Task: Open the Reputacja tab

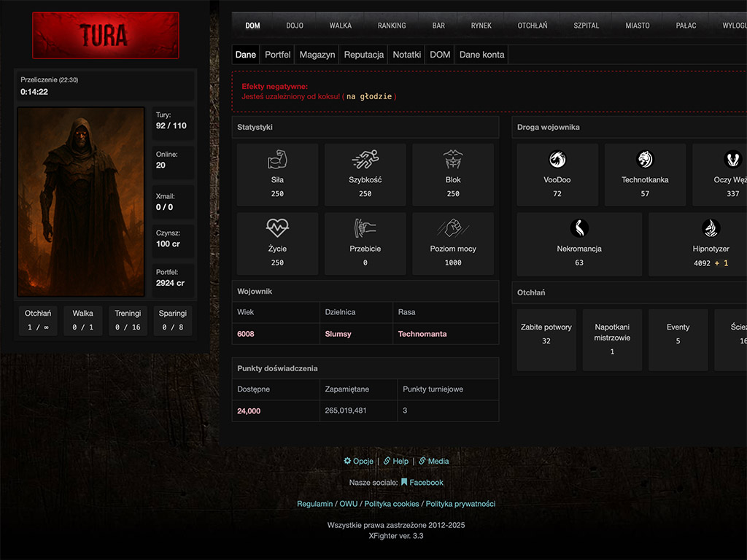Action: point(364,55)
